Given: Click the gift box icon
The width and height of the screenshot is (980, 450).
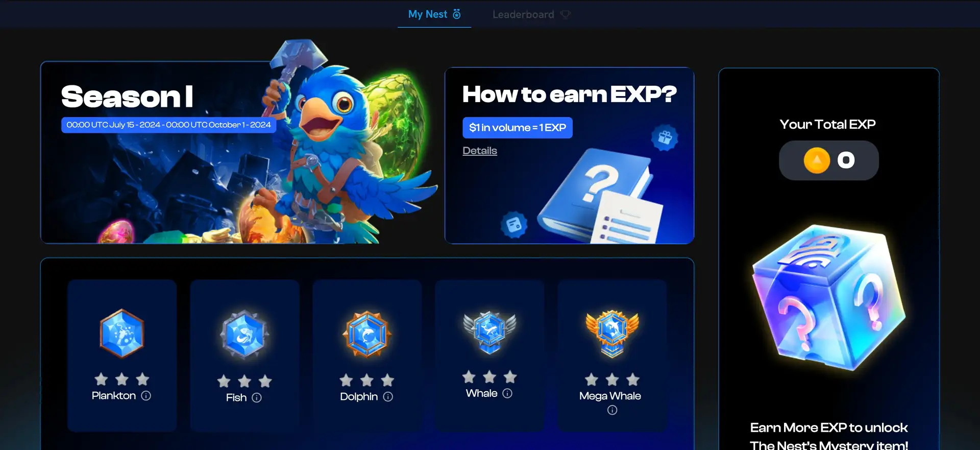Looking at the screenshot, I should click(665, 137).
